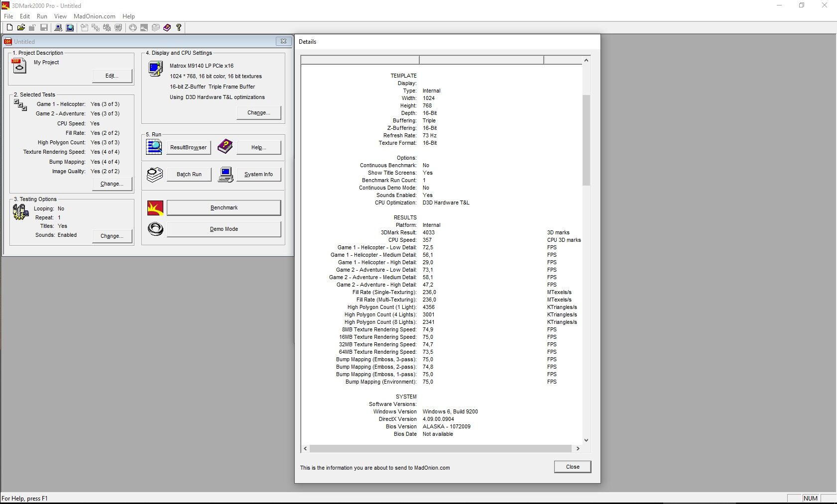Image resolution: width=837 pixels, height=504 pixels.
Task: Select 'Game 1 - Helicopter - Low Detail:' row
Action: pos(442,247)
